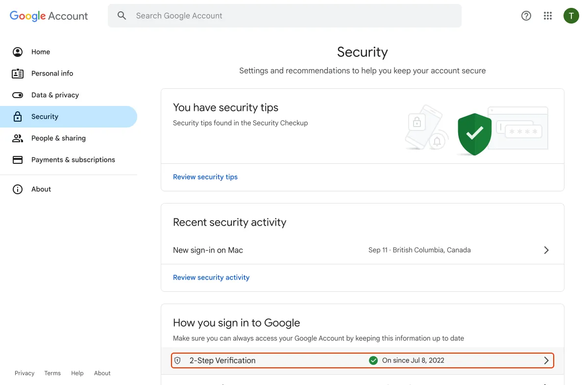Click the People & sharing icon
This screenshot has width=588, height=385.
pos(18,138)
